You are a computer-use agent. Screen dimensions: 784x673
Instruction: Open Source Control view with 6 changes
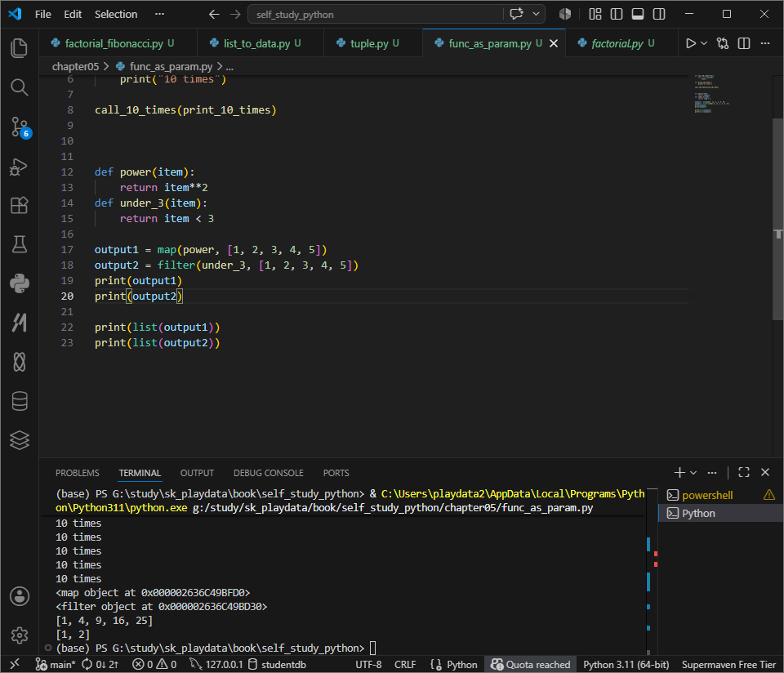click(20, 127)
